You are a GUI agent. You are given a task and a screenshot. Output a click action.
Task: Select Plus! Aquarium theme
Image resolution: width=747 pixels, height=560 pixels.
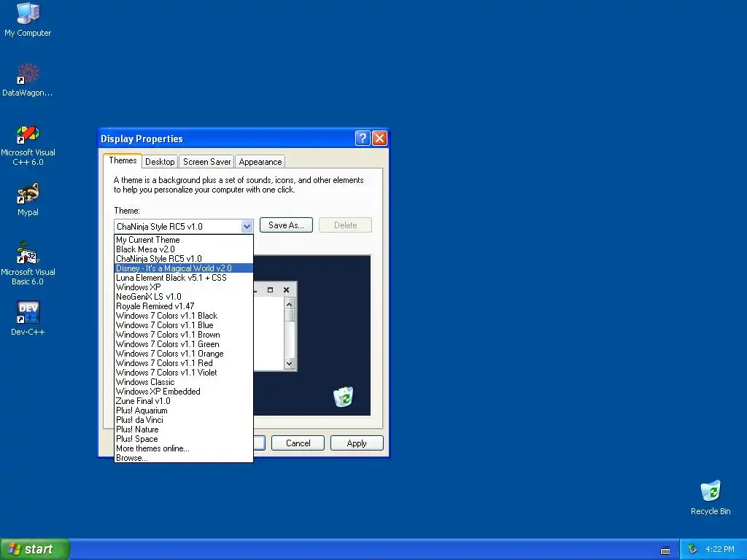pyautogui.click(x=183, y=411)
